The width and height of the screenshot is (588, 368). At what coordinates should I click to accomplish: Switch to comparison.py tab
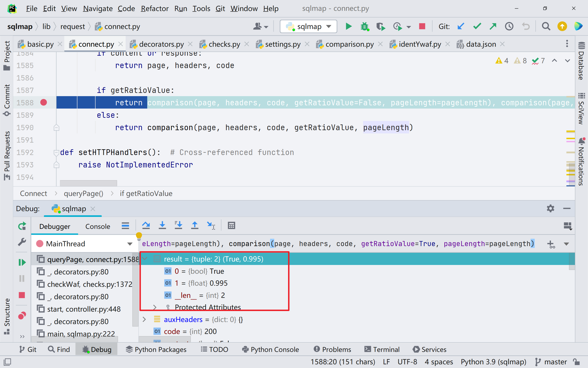pos(349,44)
